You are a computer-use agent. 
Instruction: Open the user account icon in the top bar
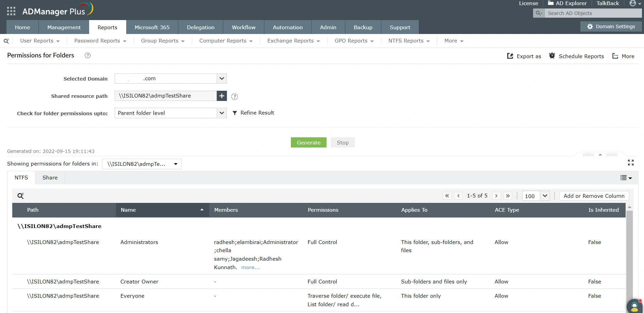point(633,3)
